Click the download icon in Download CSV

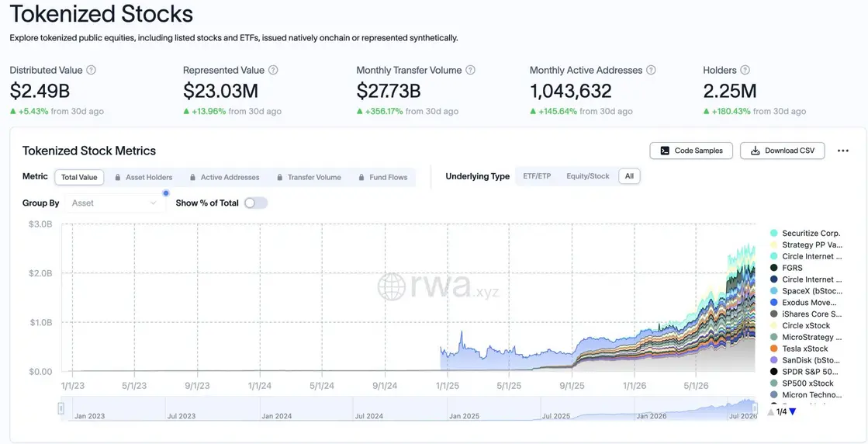[755, 151]
